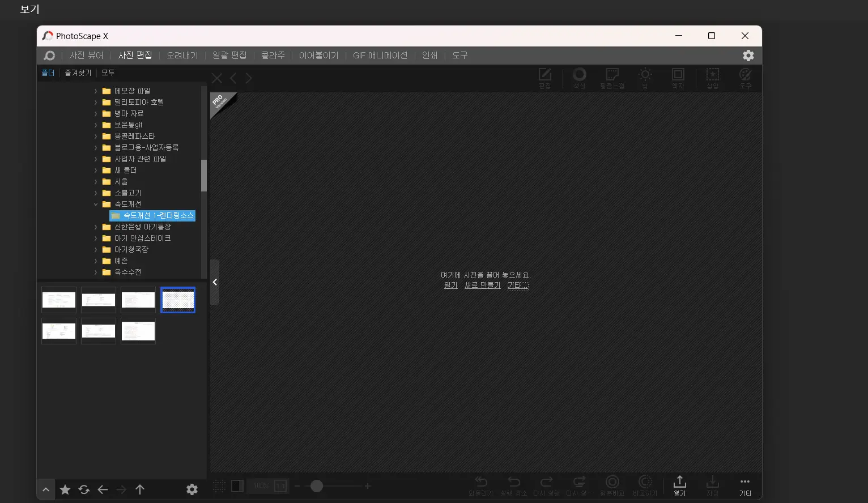Collapse the 속도개선 folder

96,204
